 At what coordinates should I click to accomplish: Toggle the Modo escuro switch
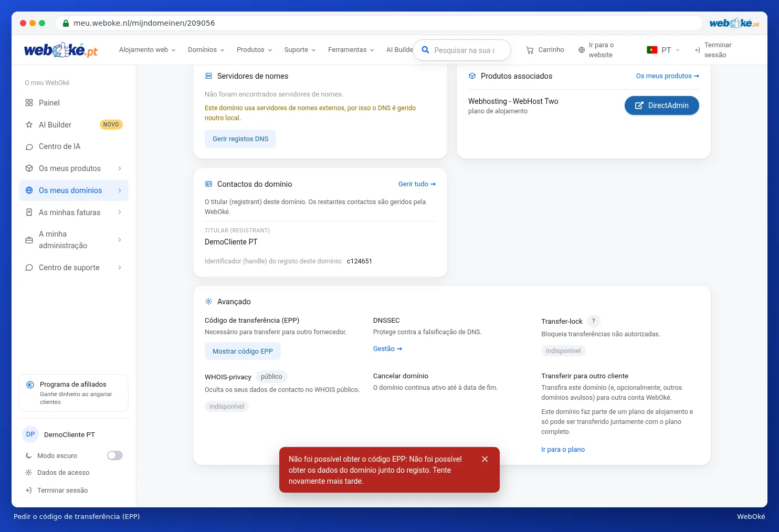pos(115,455)
